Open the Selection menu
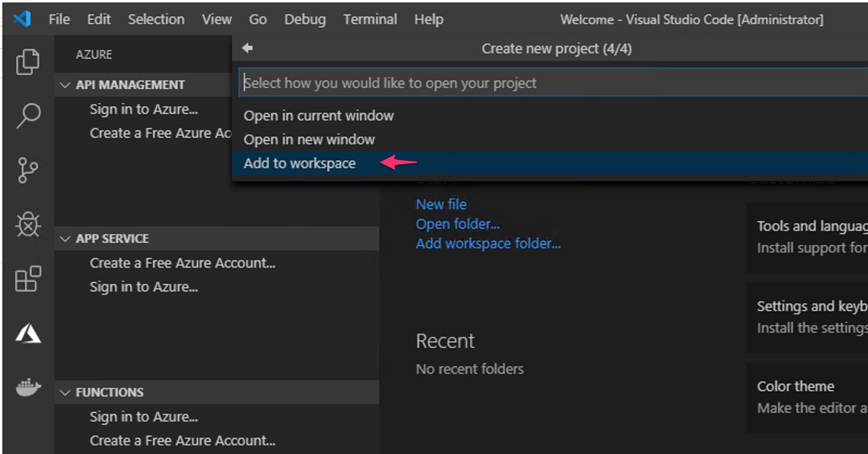The image size is (868, 454). pyautogui.click(x=156, y=20)
